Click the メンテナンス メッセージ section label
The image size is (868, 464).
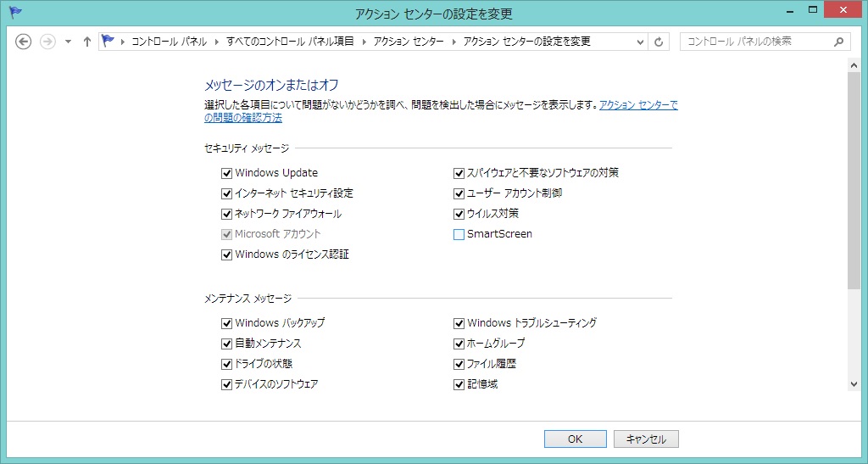pyautogui.click(x=248, y=299)
